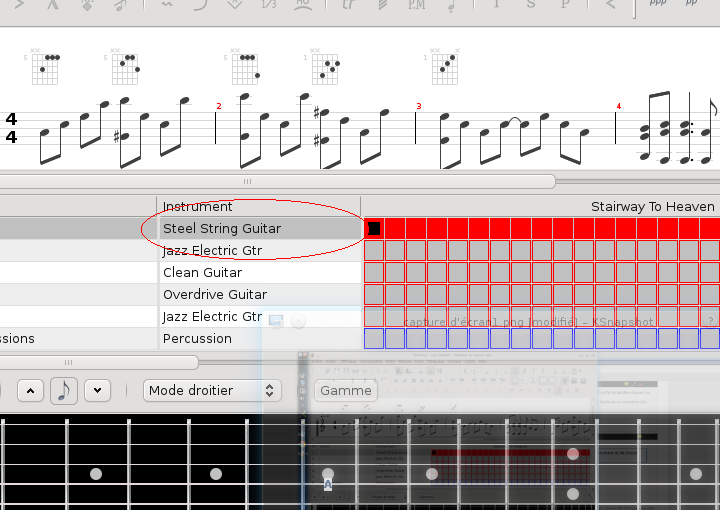The height and width of the screenshot is (510, 720).
Task: Select the Percussion track
Action: pos(197,339)
